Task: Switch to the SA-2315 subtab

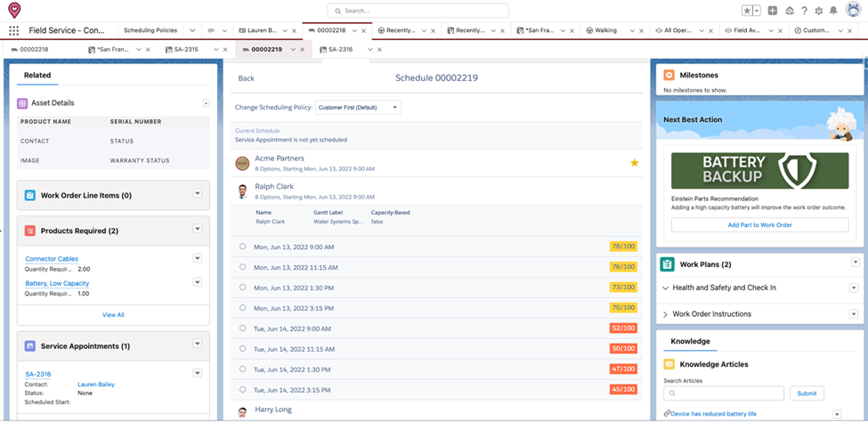Action: coord(186,50)
